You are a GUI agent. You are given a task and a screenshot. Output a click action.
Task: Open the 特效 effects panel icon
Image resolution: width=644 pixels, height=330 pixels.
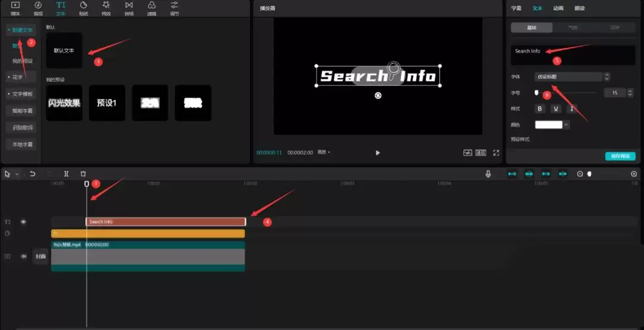coord(106,8)
